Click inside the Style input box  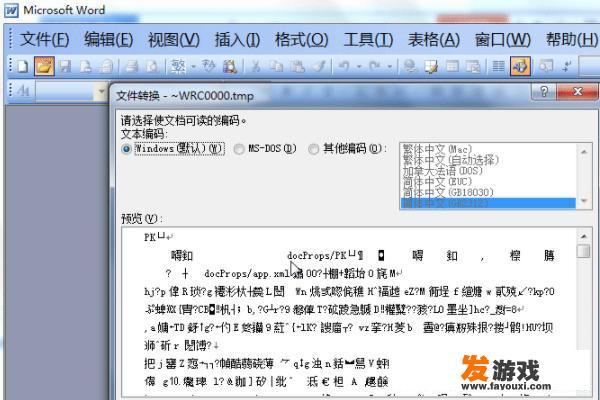click(65, 91)
